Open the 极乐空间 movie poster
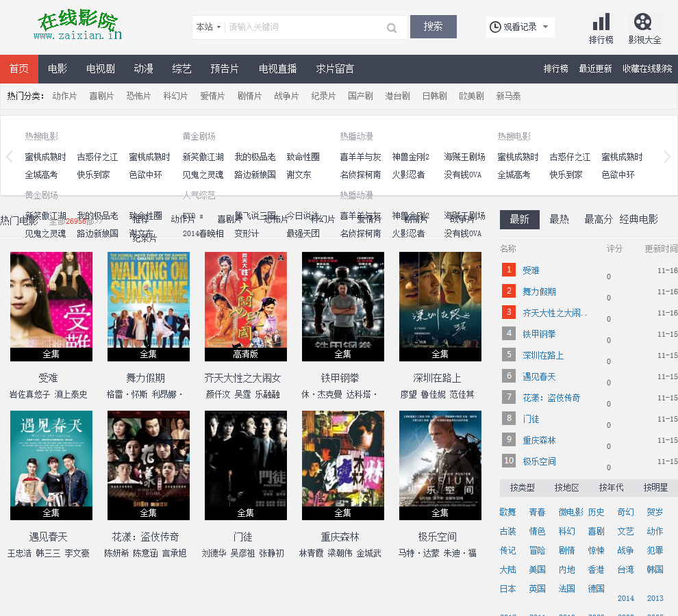 tap(440, 465)
